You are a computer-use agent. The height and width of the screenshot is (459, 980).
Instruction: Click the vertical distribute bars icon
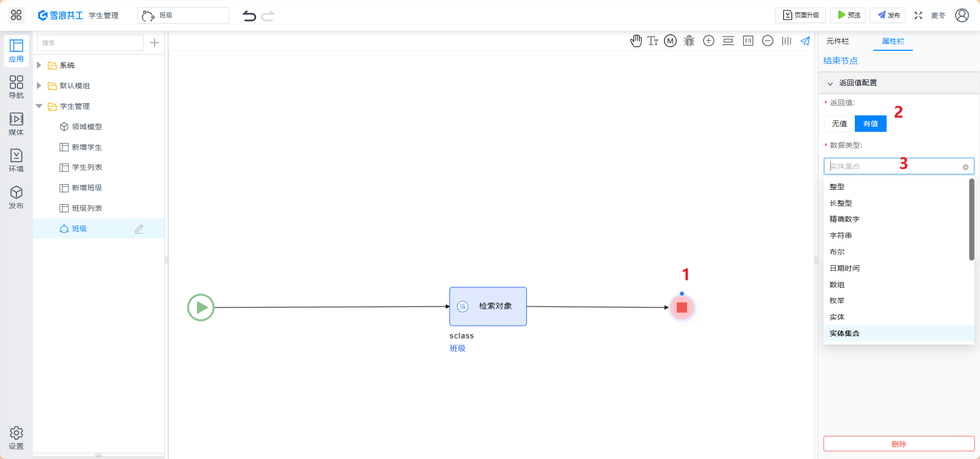click(787, 41)
